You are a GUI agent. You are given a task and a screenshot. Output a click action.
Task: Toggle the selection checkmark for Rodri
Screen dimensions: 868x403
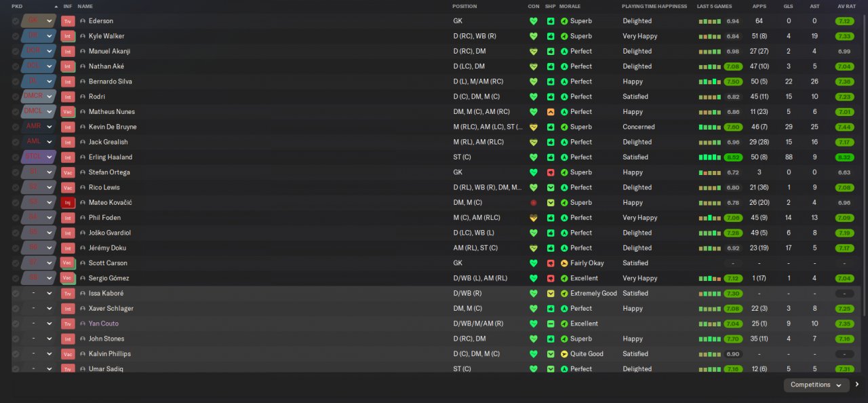16,97
